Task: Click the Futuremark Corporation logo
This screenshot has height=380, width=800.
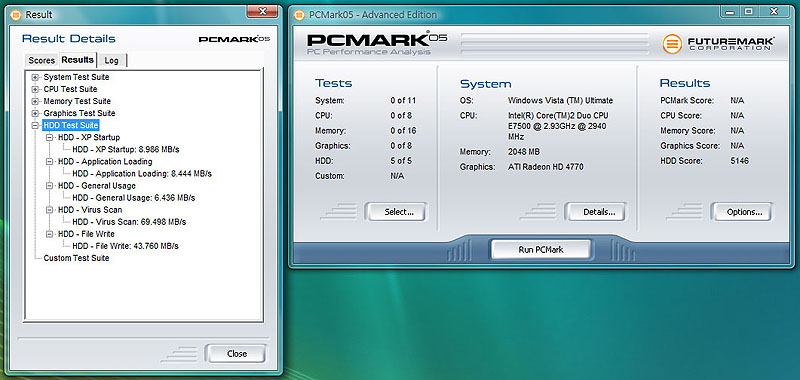Action: point(718,44)
